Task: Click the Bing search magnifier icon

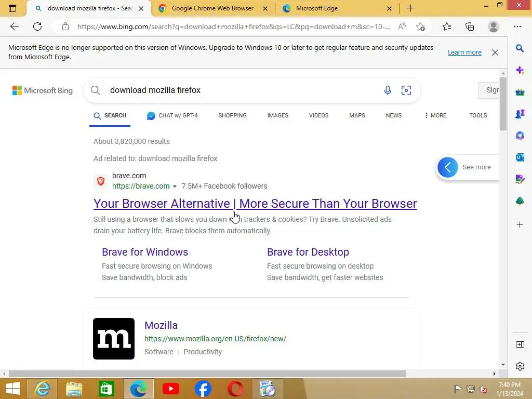Action: 96,90
